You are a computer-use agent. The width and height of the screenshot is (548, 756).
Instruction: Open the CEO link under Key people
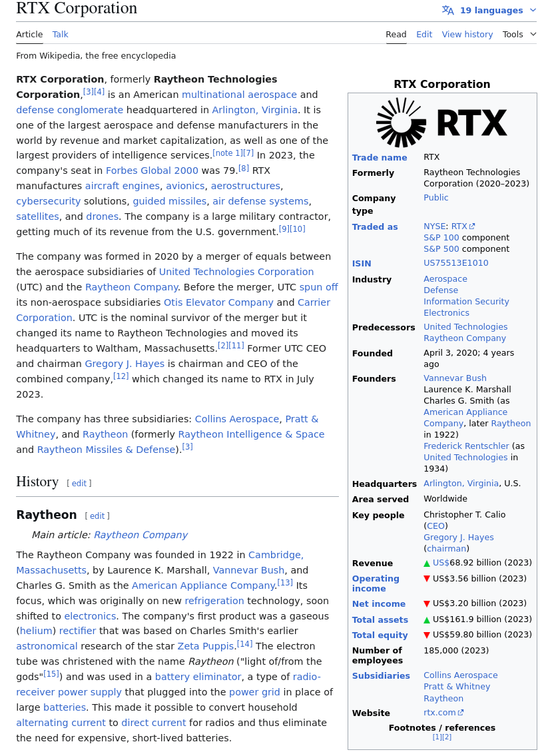click(435, 526)
